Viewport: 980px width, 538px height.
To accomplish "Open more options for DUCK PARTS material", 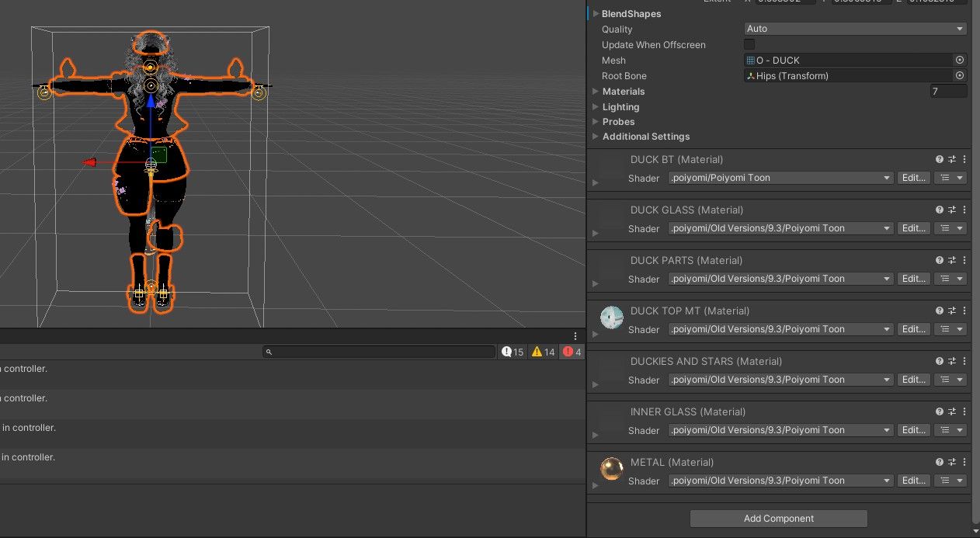I will pos(964,260).
